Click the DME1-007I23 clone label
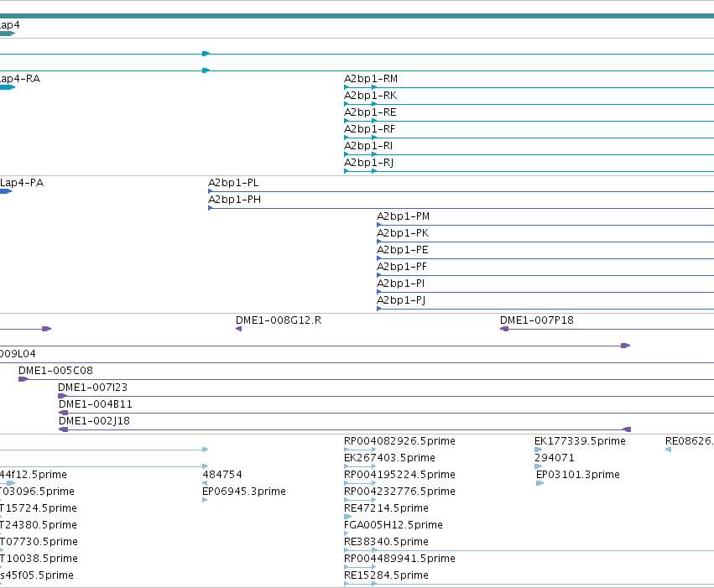This screenshot has height=588, width=714. [92, 388]
